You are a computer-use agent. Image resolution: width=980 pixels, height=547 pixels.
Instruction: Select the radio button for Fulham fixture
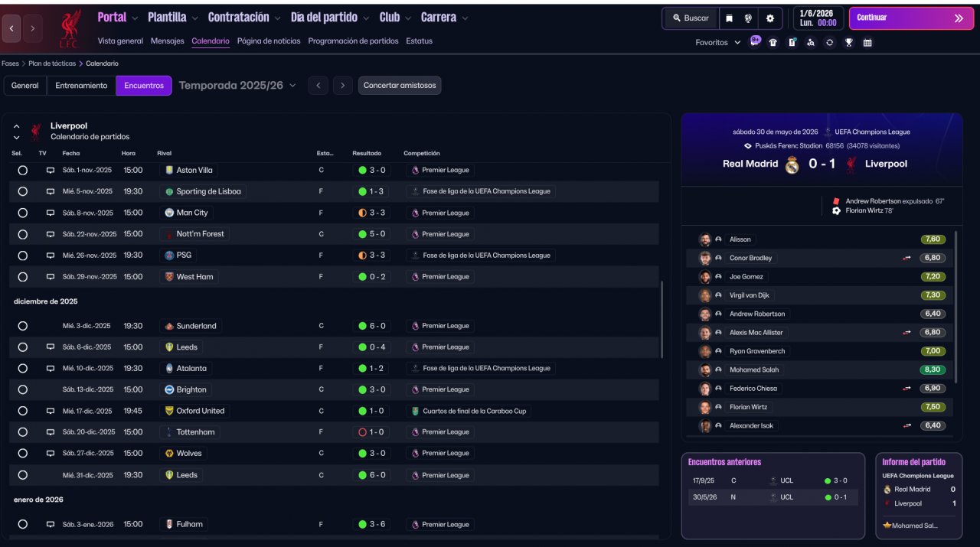(23, 525)
